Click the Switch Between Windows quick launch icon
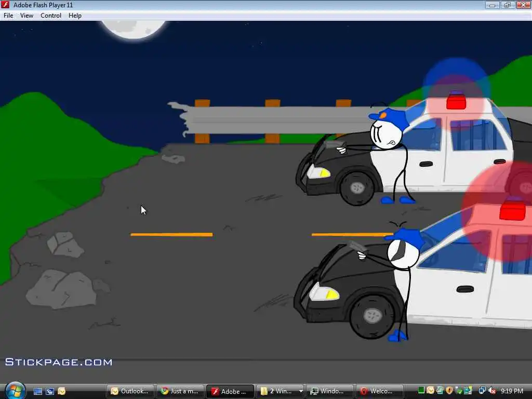Viewport: 532px width, 399px height. 50,391
